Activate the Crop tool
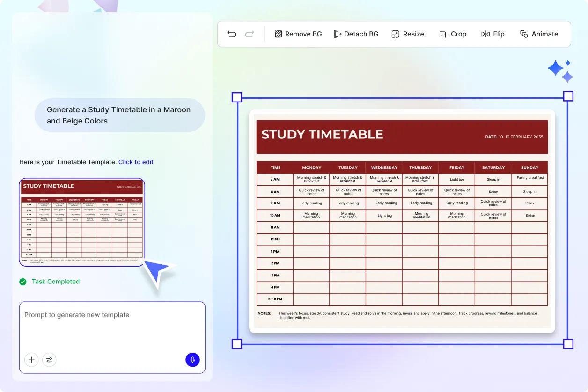 (x=453, y=34)
